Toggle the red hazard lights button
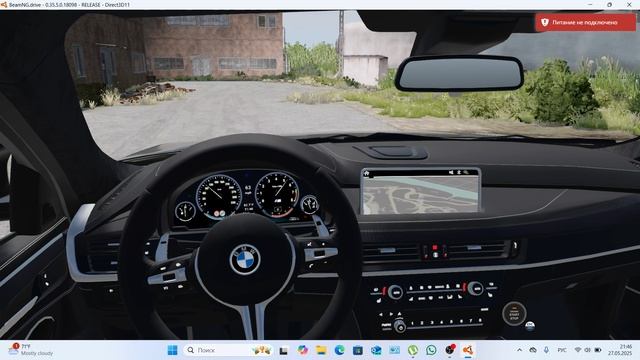 coord(435,248)
